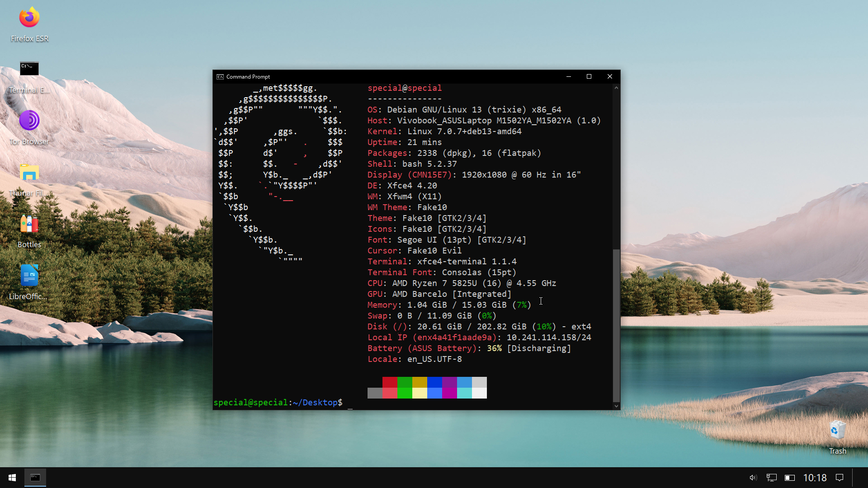This screenshot has width=868, height=488.
Task: Open the 10:18 clock on the taskbar
Action: (x=815, y=478)
